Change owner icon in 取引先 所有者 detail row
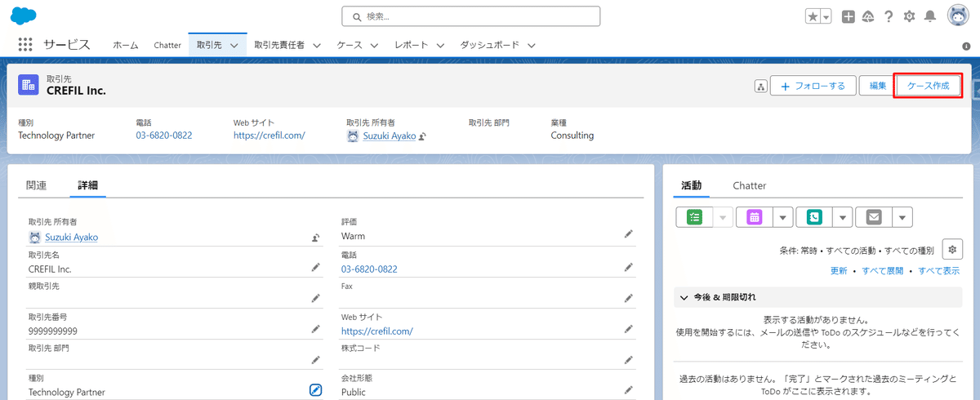 [316, 238]
